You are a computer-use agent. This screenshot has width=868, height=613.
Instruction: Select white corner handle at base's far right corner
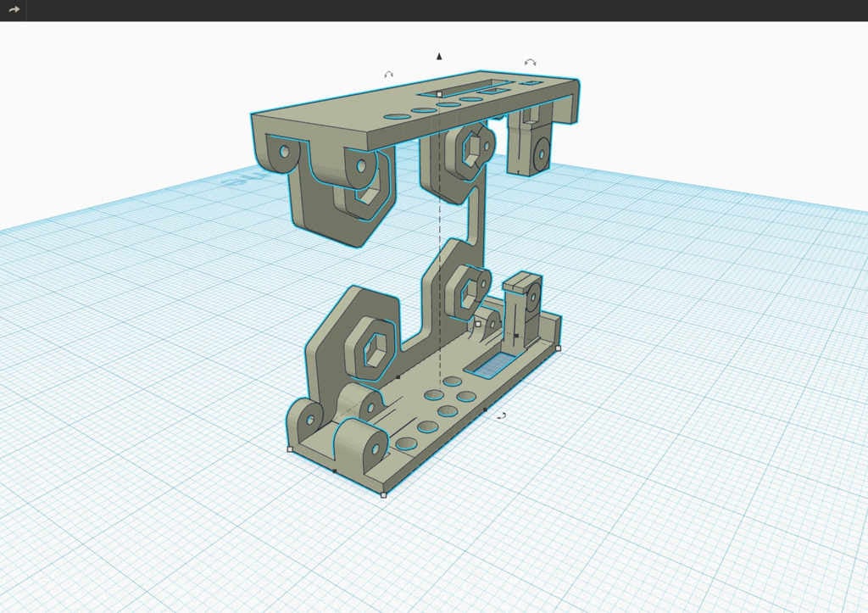tap(558, 348)
